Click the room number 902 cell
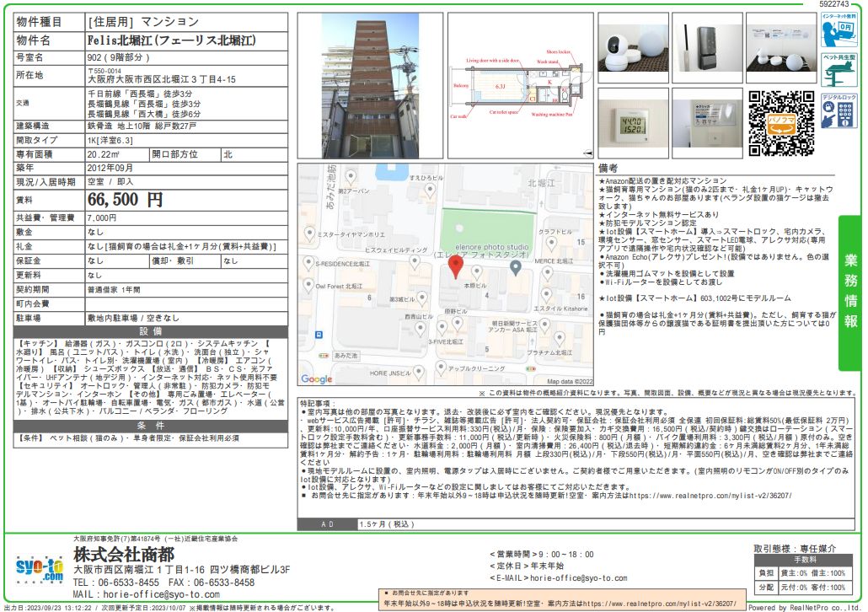 (x=186, y=57)
